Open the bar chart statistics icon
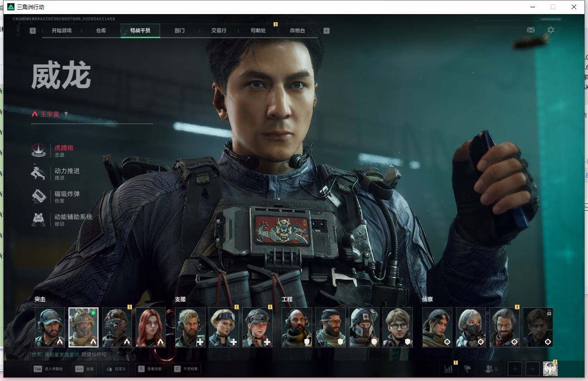Screen dimensions: 588x381 pyautogui.click(x=449, y=369)
